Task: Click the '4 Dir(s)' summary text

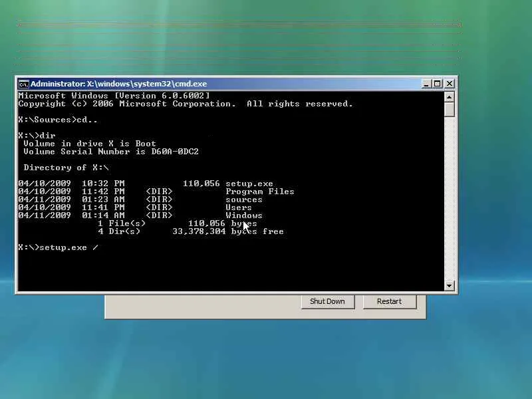Action: point(119,231)
